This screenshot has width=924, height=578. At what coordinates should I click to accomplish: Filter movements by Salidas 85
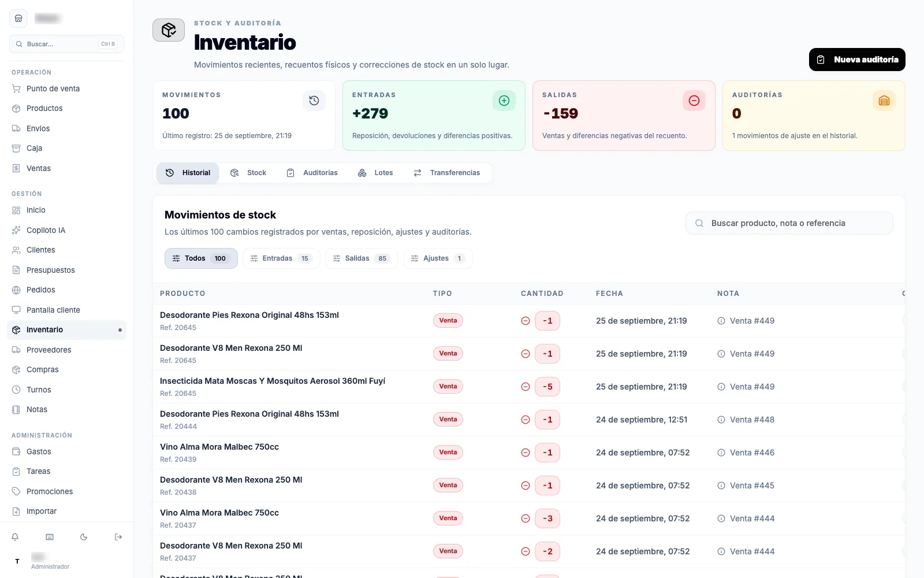point(362,258)
